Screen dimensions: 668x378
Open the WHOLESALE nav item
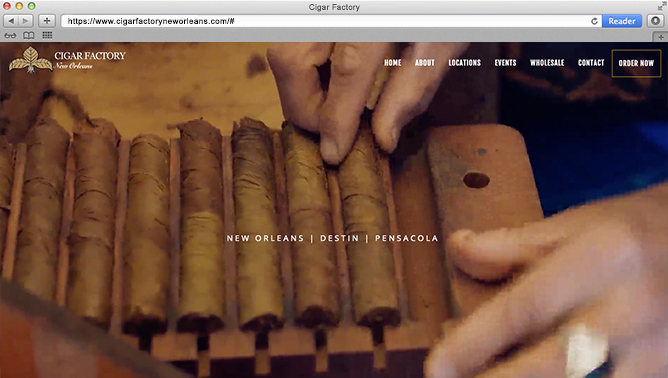coord(547,63)
